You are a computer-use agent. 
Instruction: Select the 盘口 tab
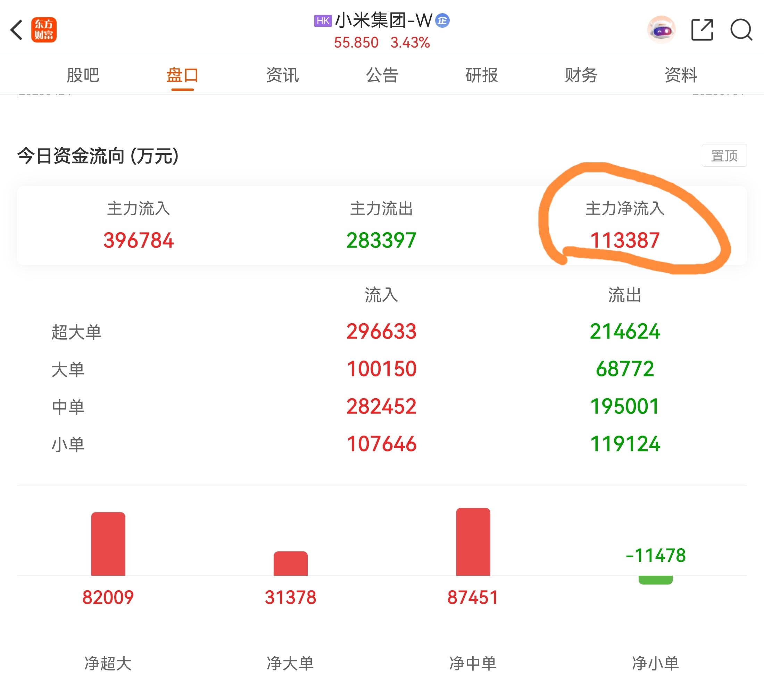(x=182, y=75)
